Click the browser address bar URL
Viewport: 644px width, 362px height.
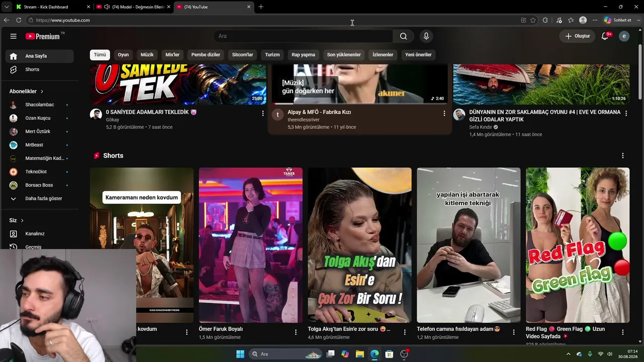pos(63,20)
